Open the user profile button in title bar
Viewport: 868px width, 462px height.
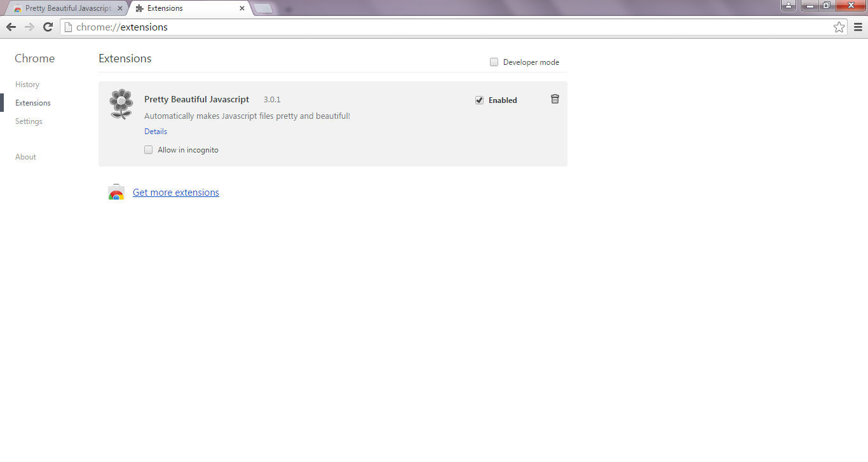coord(789,6)
